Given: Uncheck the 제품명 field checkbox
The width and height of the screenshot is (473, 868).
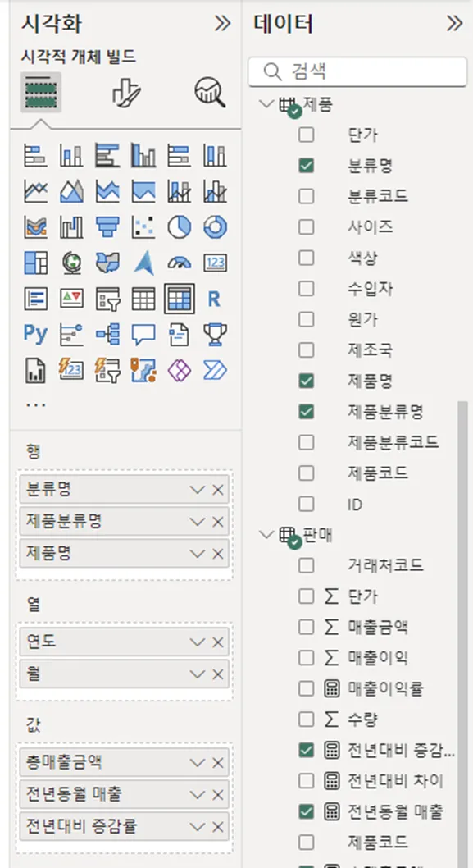Looking at the screenshot, I should (306, 381).
